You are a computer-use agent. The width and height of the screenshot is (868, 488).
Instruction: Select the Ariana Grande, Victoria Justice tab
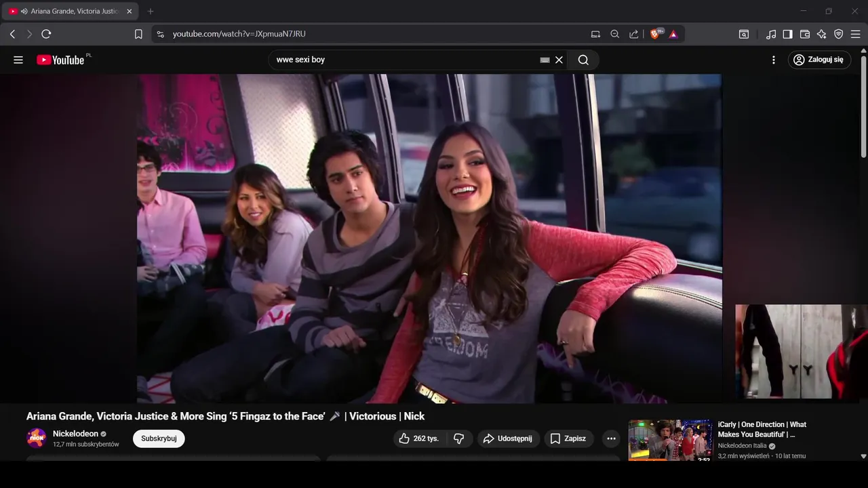[x=71, y=12]
